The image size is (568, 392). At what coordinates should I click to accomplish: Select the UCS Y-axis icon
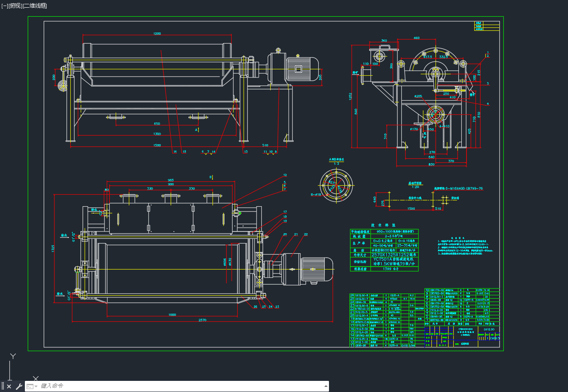[13, 356]
